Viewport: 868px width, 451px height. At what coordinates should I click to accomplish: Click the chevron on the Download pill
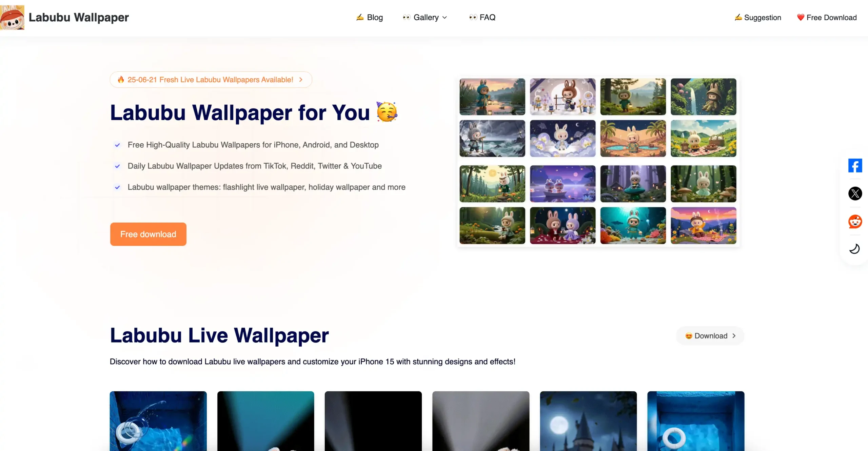point(734,336)
